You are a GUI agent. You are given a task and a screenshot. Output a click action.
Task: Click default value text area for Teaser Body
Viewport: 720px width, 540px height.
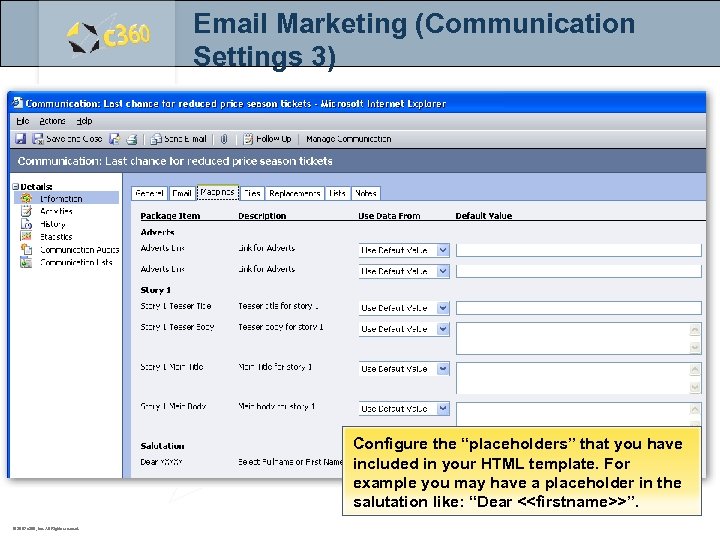click(x=579, y=338)
